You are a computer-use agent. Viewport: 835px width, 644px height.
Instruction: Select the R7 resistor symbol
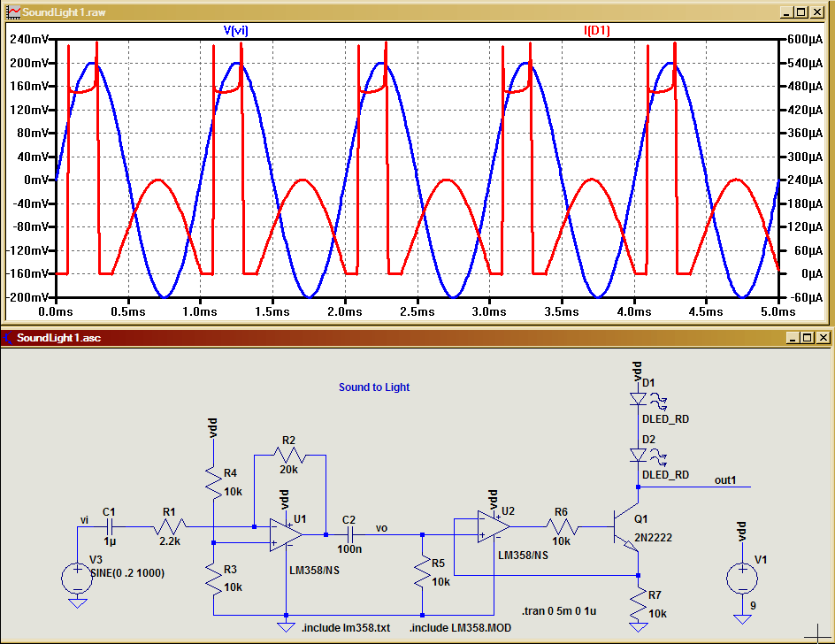[x=638, y=604]
